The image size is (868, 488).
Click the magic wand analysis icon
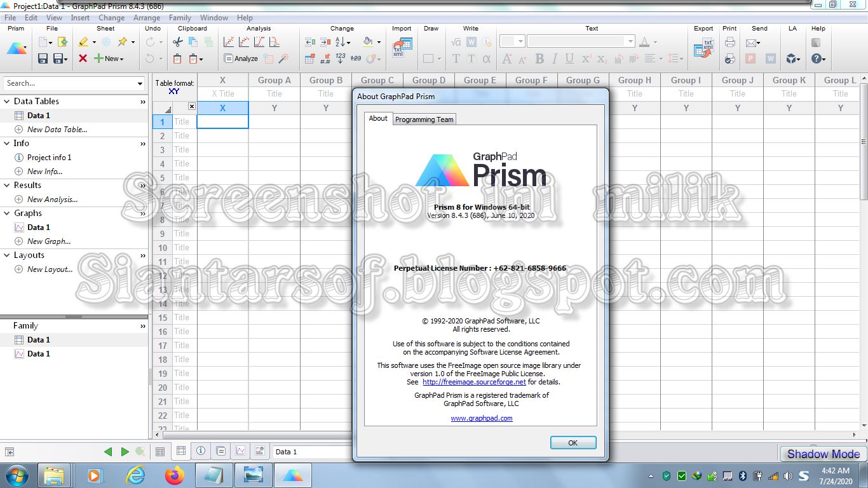tap(283, 58)
